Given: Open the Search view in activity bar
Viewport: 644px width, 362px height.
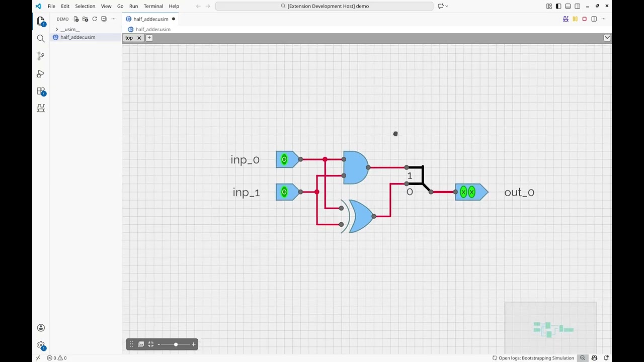Looking at the screenshot, I should [x=41, y=38].
